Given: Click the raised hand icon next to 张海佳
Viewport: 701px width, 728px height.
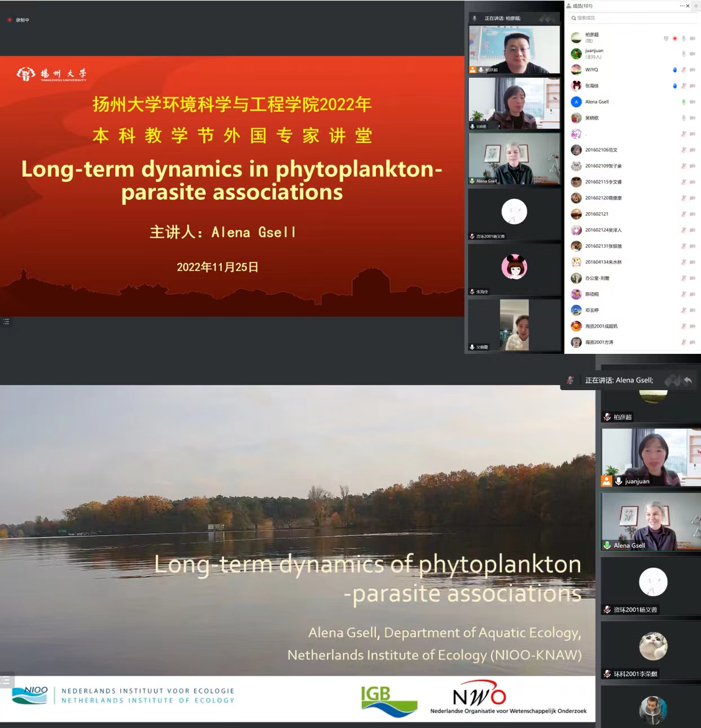Looking at the screenshot, I should 674,86.
